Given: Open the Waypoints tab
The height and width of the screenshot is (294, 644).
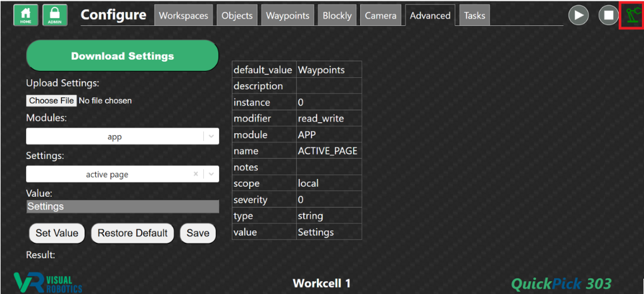Looking at the screenshot, I should [x=288, y=15].
